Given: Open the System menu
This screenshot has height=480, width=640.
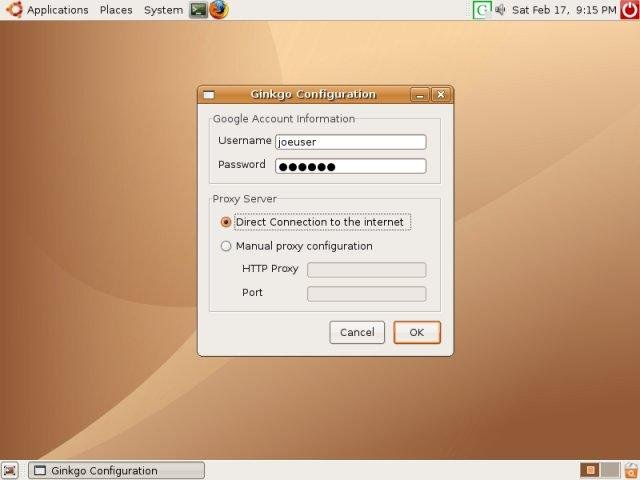Looking at the screenshot, I should point(163,10).
